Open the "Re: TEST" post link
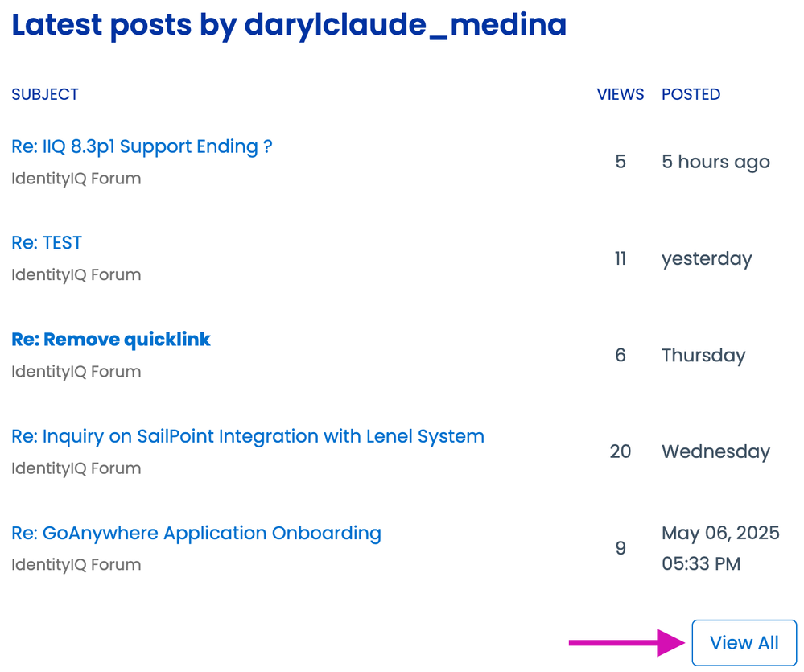Image resolution: width=804 pixels, height=672 pixels. click(x=47, y=243)
